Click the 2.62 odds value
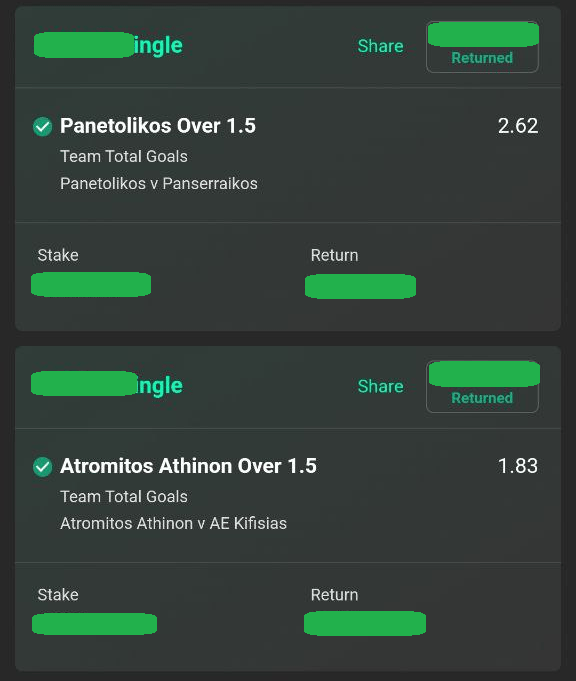Screen dimensions: 576x681 [x=518, y=126]
